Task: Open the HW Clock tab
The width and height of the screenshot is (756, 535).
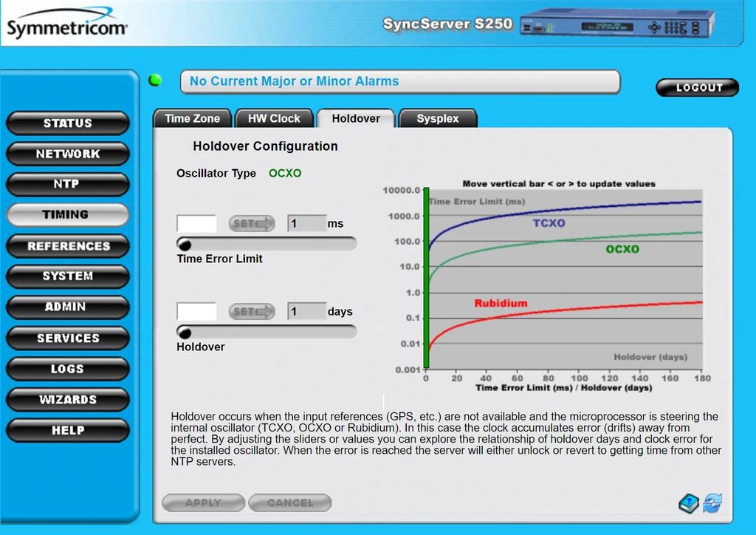Action: (274, 118)
